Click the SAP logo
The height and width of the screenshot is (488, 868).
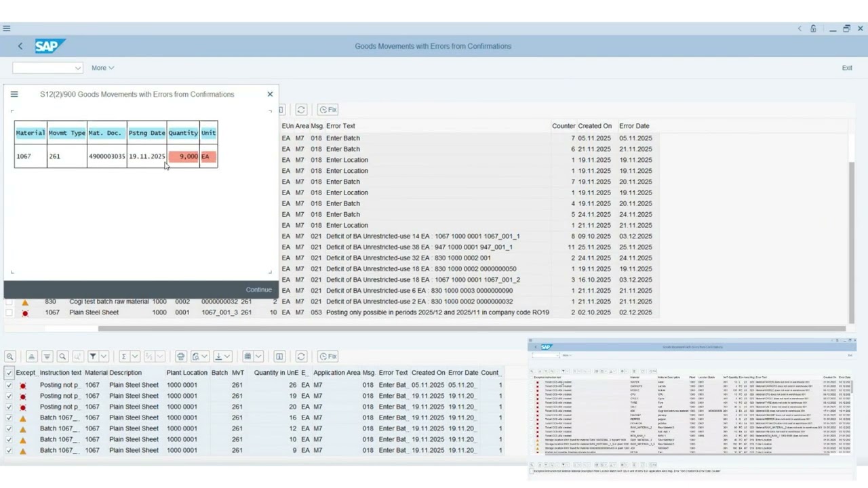coord(49,46)
